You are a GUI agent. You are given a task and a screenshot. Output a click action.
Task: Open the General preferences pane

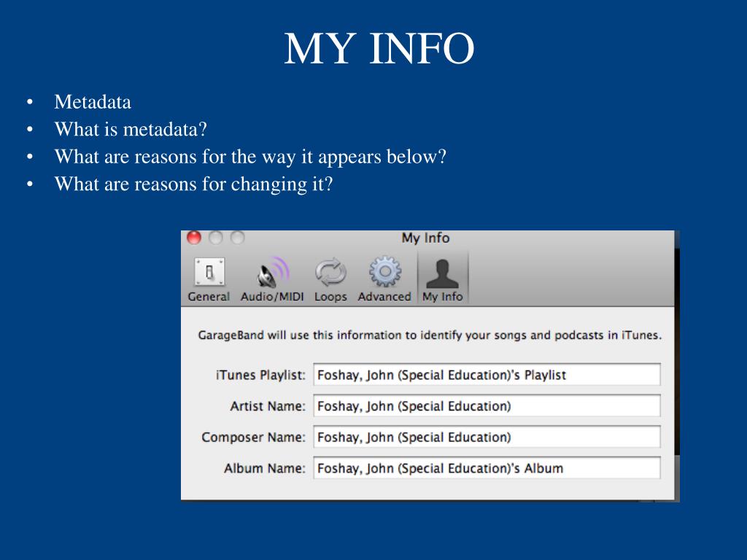pos(209,279)
